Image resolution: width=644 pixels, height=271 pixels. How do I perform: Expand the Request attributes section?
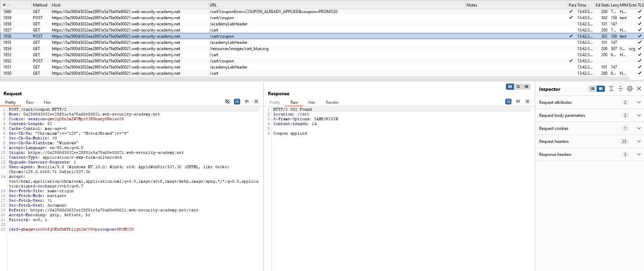pyautogui.click(x=639, y=102)
